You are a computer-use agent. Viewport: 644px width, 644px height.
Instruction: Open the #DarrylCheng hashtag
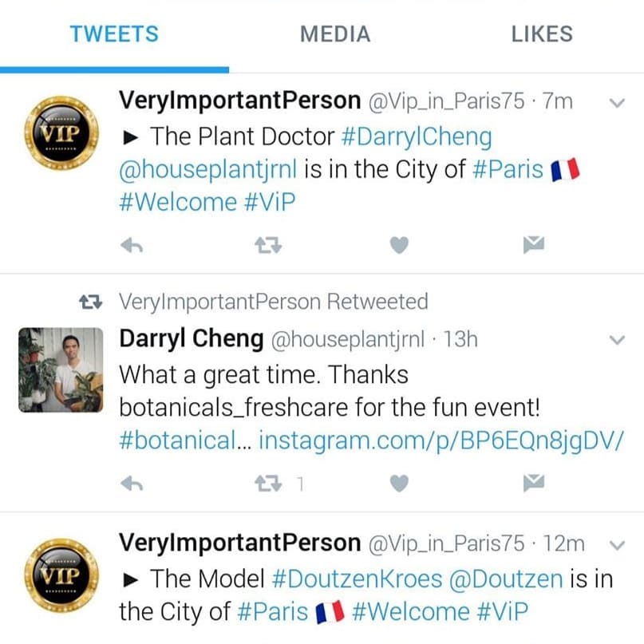tap(417, 137)
